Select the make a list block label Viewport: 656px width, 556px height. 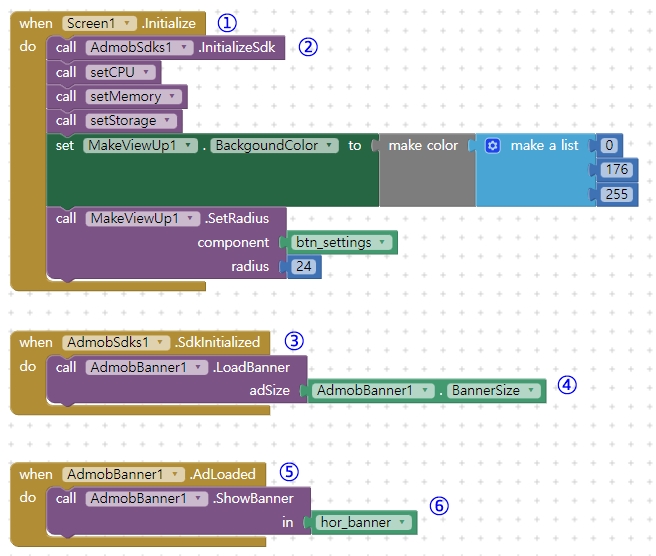click(x=544, y=146)
